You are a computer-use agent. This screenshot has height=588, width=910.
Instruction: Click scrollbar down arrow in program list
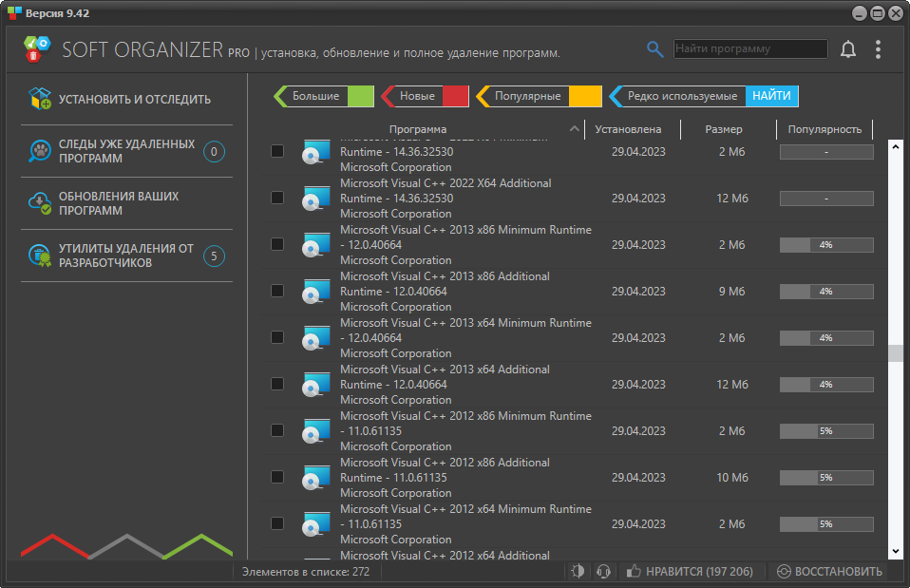[895, 552]
